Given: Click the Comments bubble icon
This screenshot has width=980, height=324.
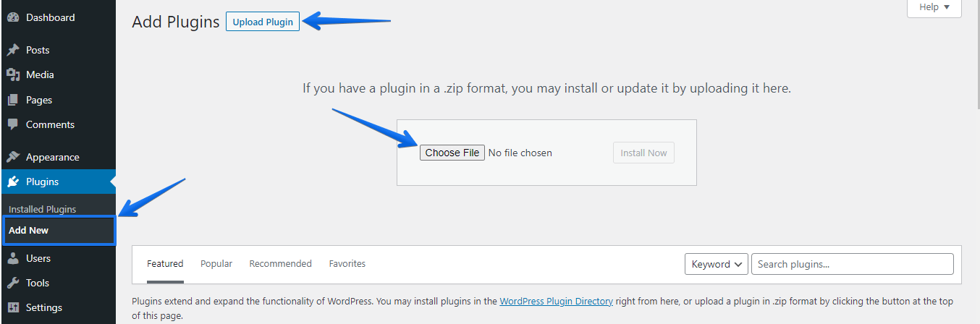Looking at the screenshot, I should point(13,124).
